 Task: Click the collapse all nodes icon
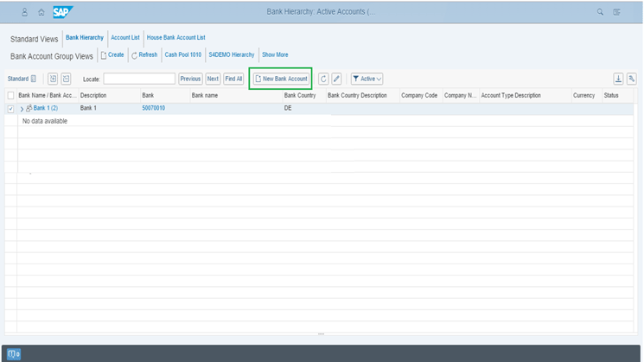[x=66, y=79]
